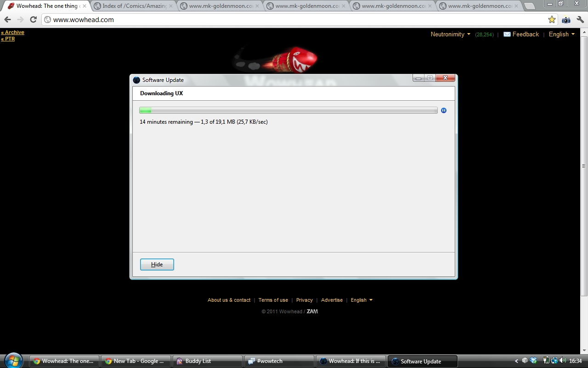Open the camera extension icon in Chrome
The image size is (588, 368).
566,20
